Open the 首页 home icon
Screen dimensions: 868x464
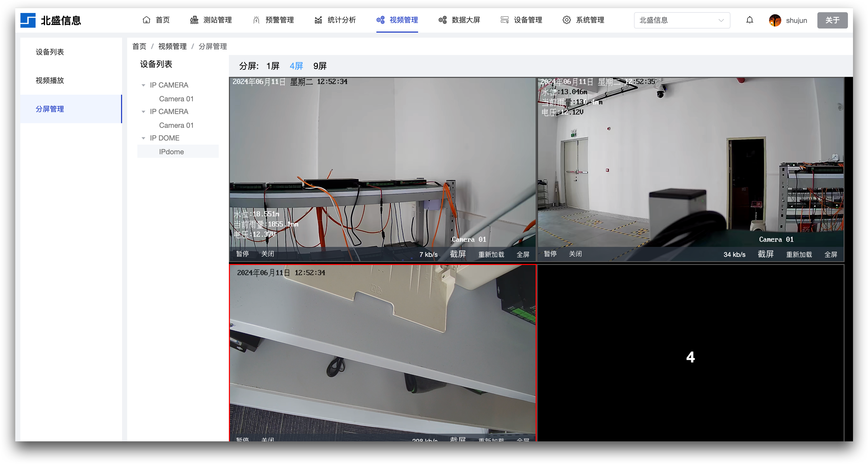[146, 20]
